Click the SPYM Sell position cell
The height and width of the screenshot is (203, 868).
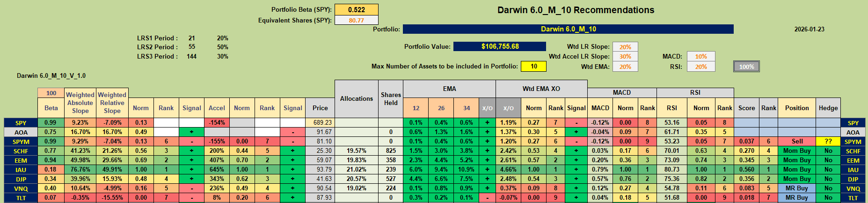[x=797, y=141]
